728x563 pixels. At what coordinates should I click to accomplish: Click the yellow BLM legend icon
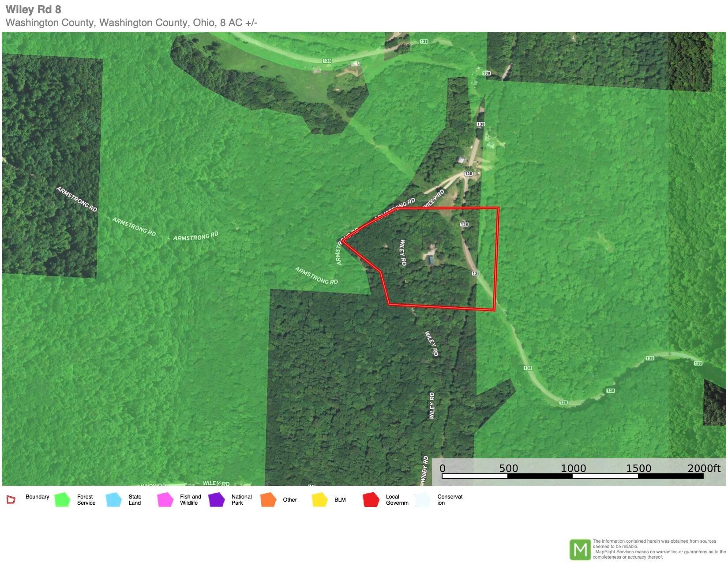(319, 500)
